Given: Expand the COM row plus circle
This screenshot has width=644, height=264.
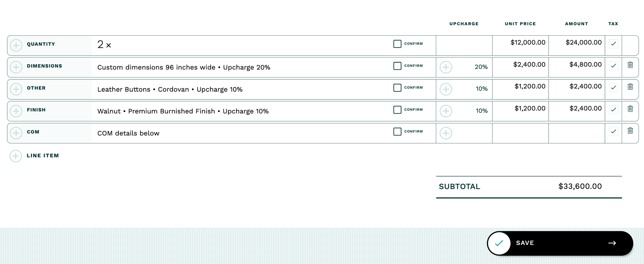Looking at the screenshot, I should click(x=16, y=133).
